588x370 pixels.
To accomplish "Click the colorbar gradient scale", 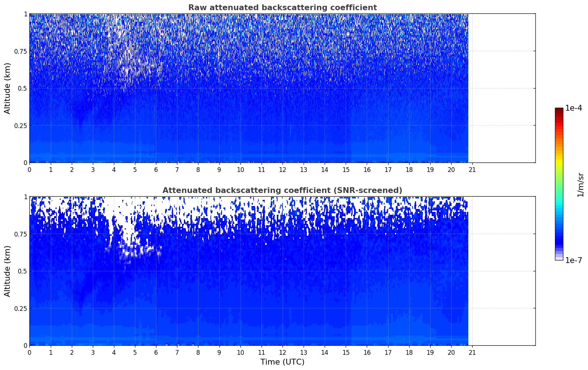I will pos(559,184).
